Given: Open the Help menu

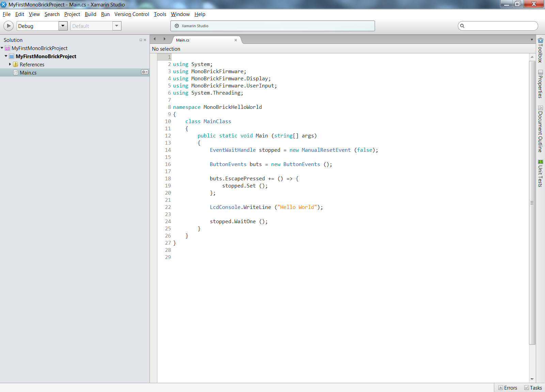Looking at the screenshot, I should point(200,14).
